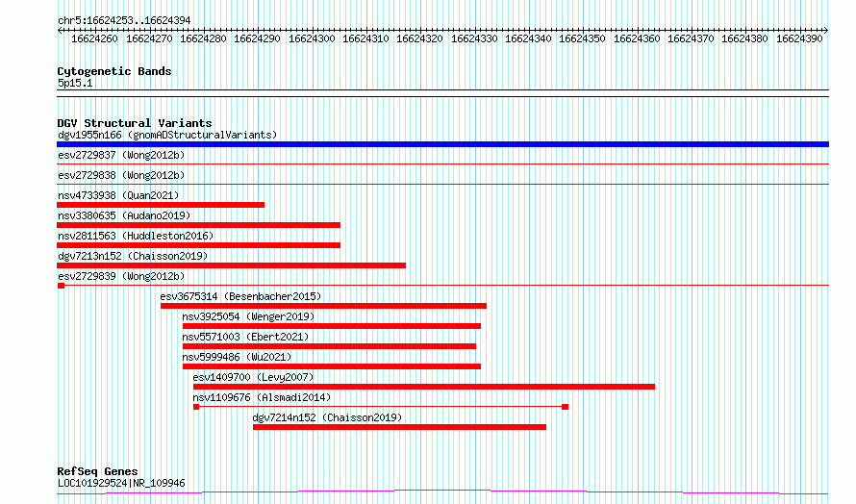Open variant nsv5999486 (Wu2021) label

(237, 357)
